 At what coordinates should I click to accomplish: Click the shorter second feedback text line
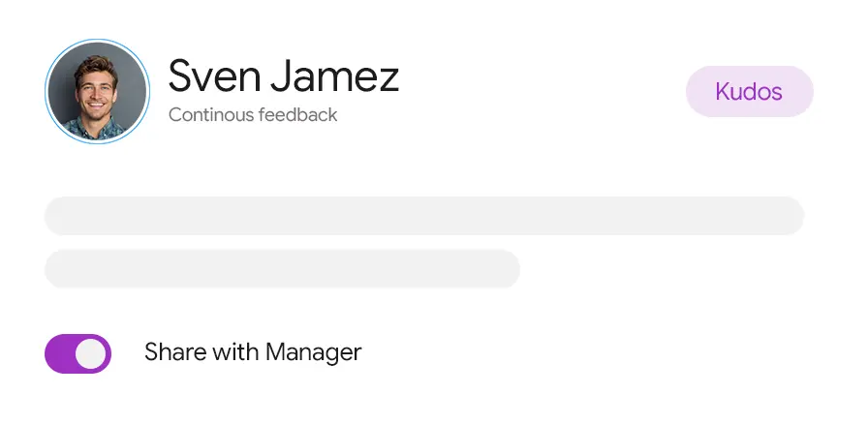click(x=282, y=268)
